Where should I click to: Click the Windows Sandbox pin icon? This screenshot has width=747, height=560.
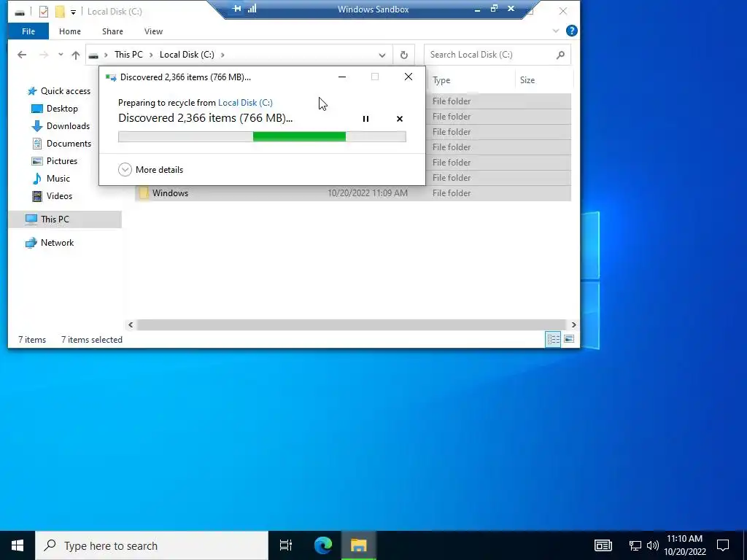pos(236,9)
